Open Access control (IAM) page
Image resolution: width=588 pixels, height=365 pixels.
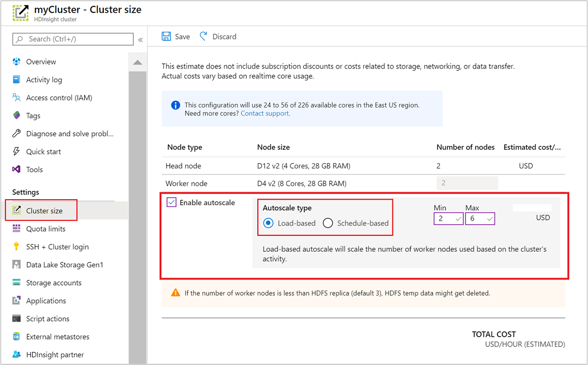59,98
